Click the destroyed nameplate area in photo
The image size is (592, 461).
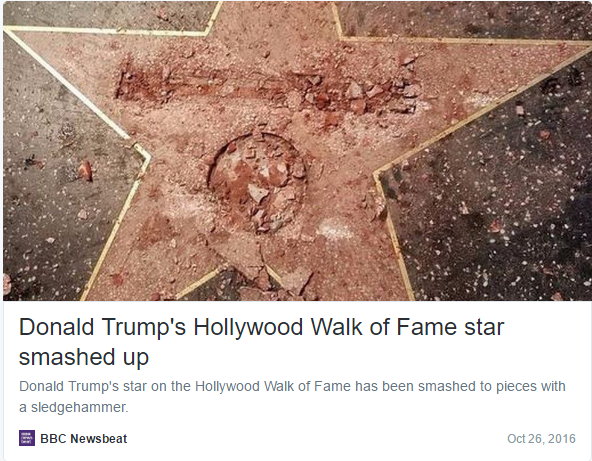coord(267,89)
